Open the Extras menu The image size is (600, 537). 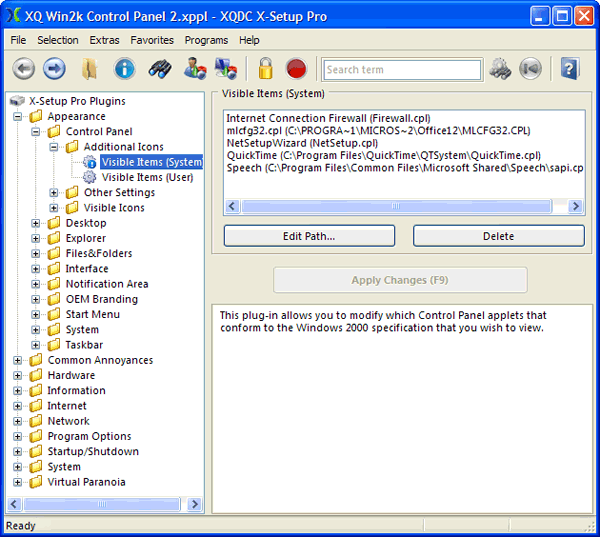click(x=104, y=40)
